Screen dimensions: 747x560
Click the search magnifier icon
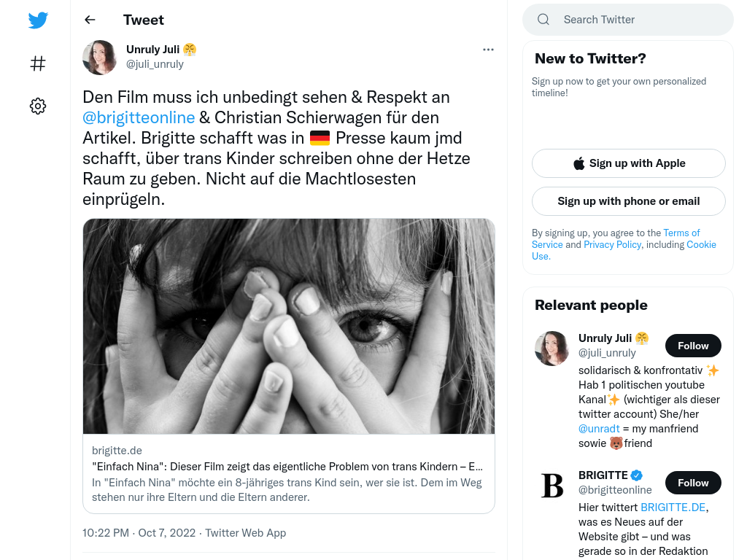(x=543, y=20)
